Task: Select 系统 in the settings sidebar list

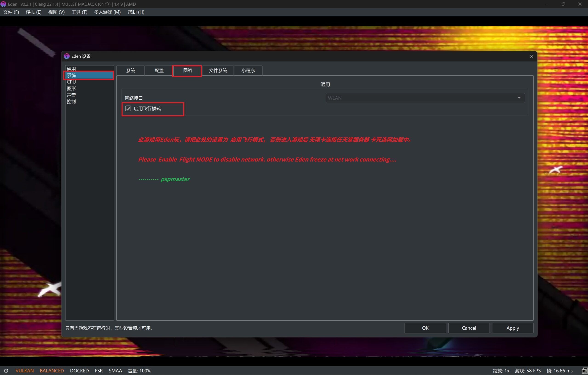Action: (89, 76)
